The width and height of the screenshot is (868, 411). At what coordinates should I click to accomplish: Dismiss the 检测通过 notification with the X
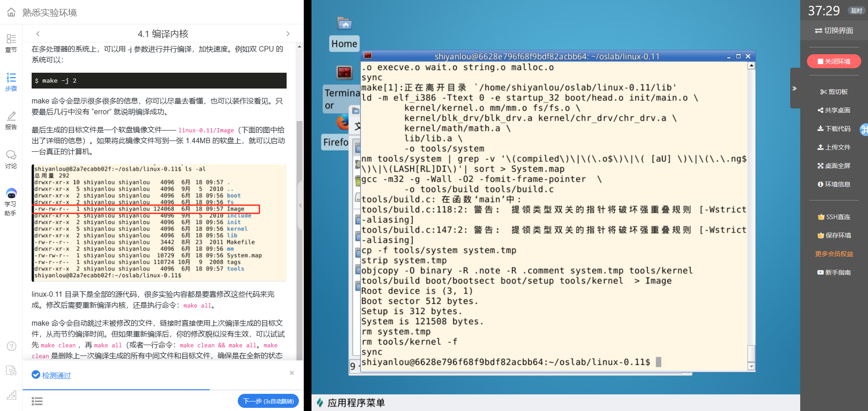[x=292, y=373]
